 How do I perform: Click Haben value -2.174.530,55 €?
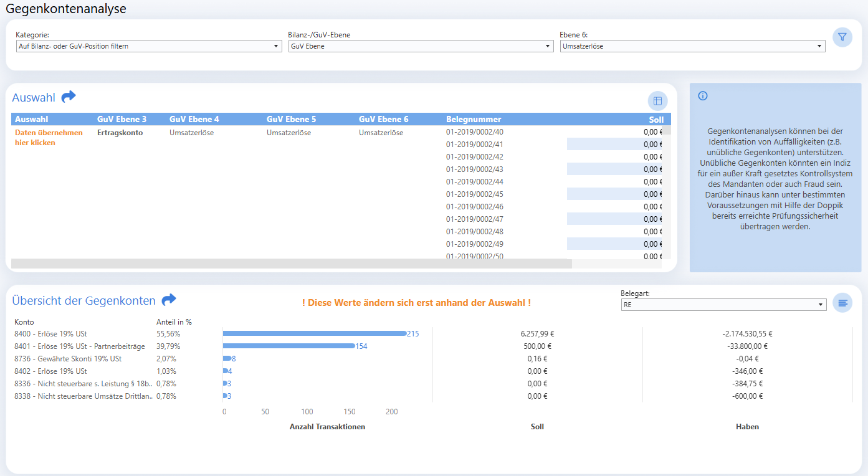(x=748, y=334)
